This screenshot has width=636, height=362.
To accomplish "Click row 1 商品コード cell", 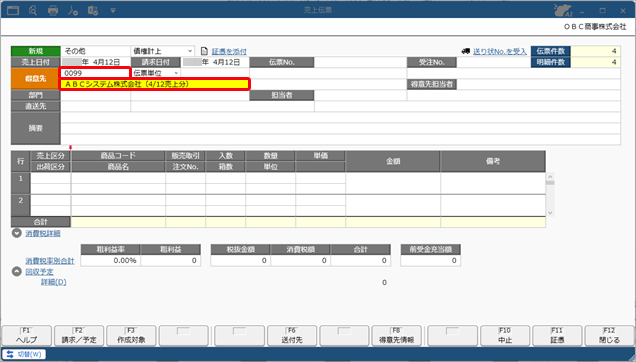I will click(x=118, y=178).
